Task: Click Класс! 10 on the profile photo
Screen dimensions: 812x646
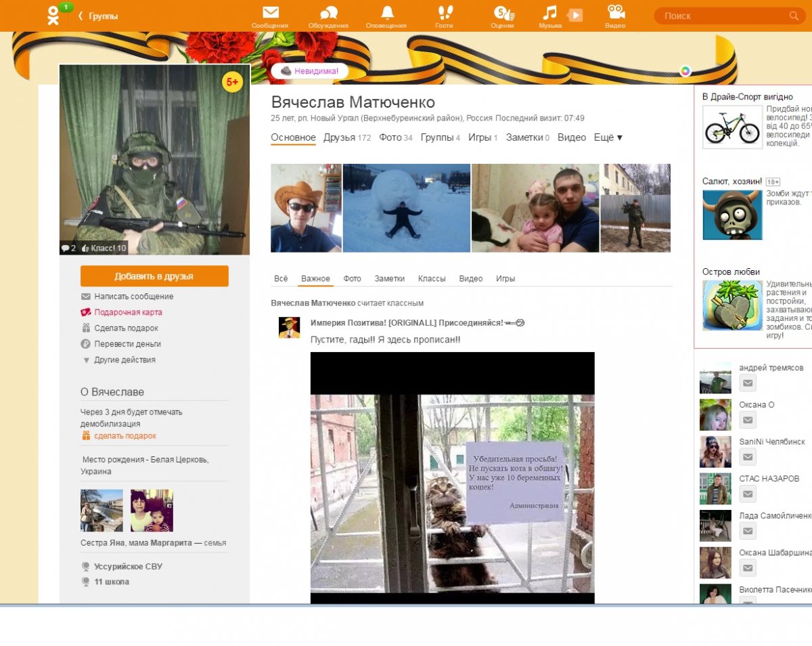Action: pyautogui.click(x=104, y=248)
